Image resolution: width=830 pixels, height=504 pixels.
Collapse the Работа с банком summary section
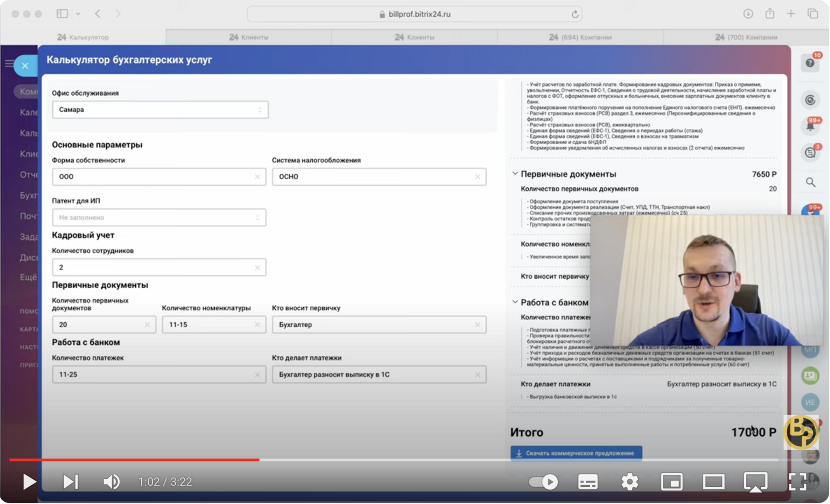[515, 302]
